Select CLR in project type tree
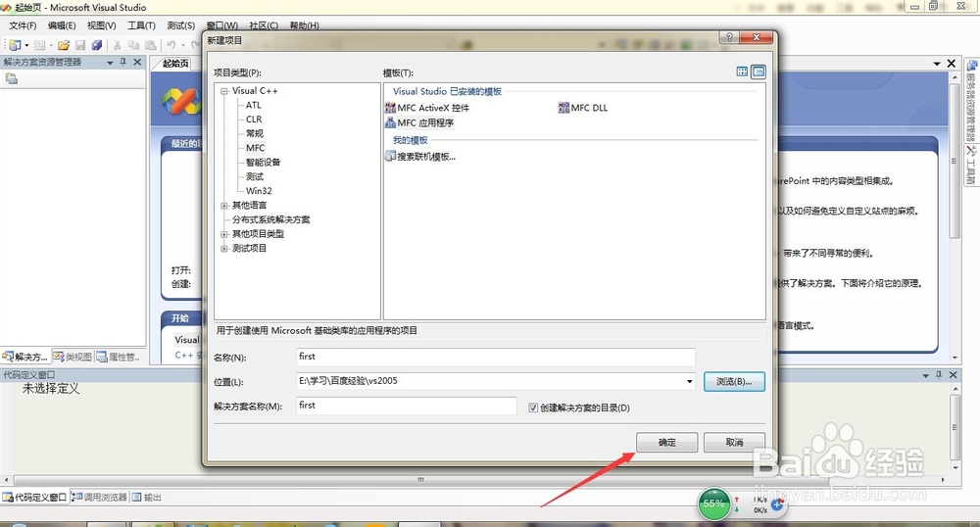Image resolution: width=980 pixels, height=527 pixels. [x=254, y=120]
